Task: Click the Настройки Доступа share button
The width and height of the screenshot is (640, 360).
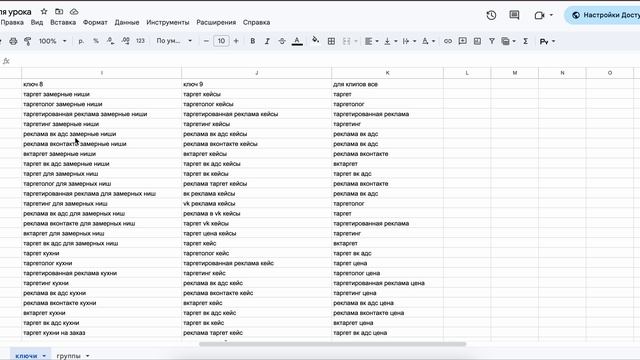Action: click(602, 15)
